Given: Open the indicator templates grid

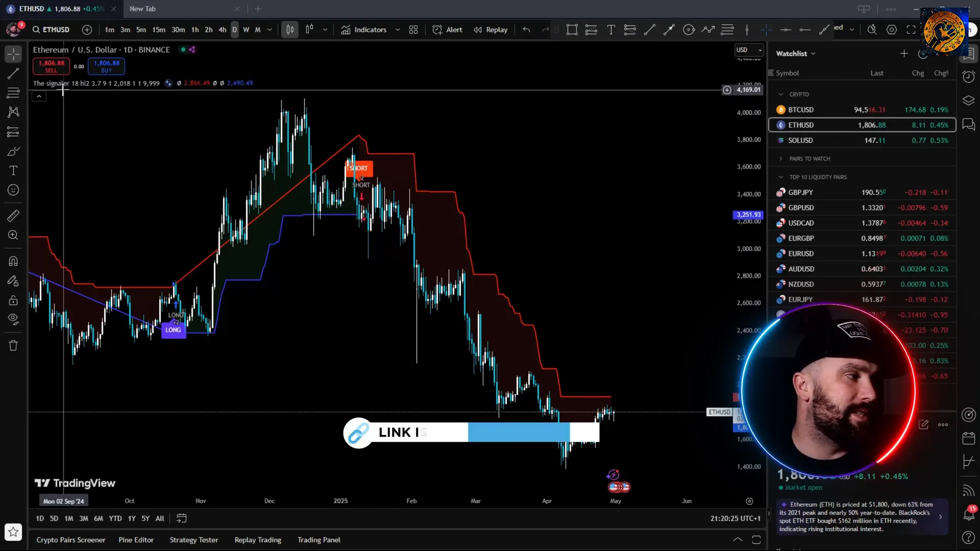Looking at the screenshot, I should click(x=413, y=30).
